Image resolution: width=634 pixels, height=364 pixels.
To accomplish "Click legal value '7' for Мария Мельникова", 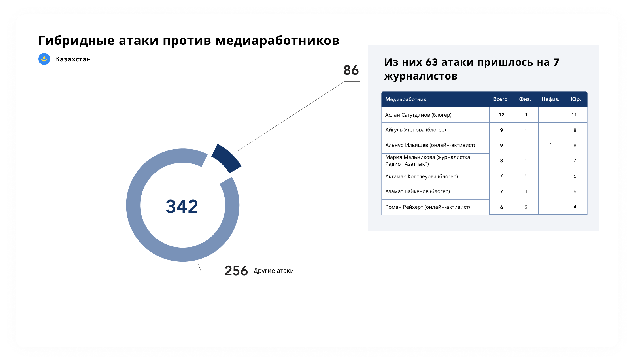I will tap(575, 161).
